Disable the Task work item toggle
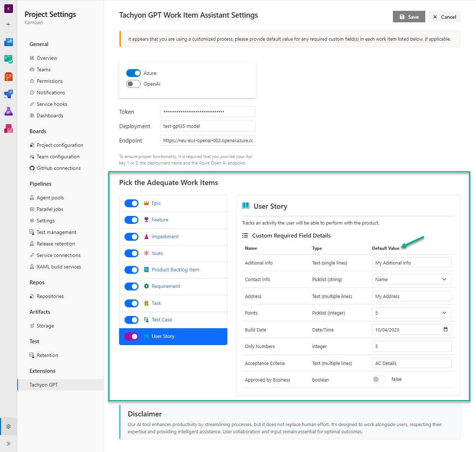The image size is (476, 452). pyautogui.click(x=131, y=303)
